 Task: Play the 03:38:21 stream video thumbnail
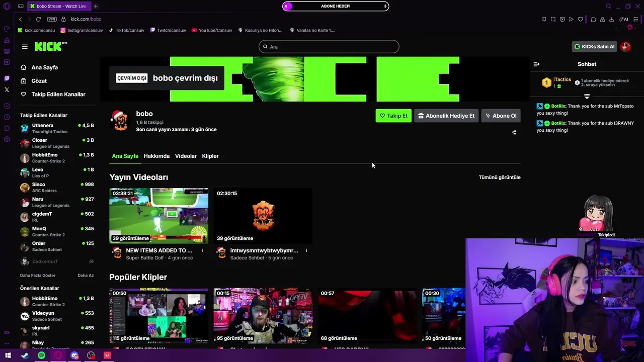[x=158, y=216]
